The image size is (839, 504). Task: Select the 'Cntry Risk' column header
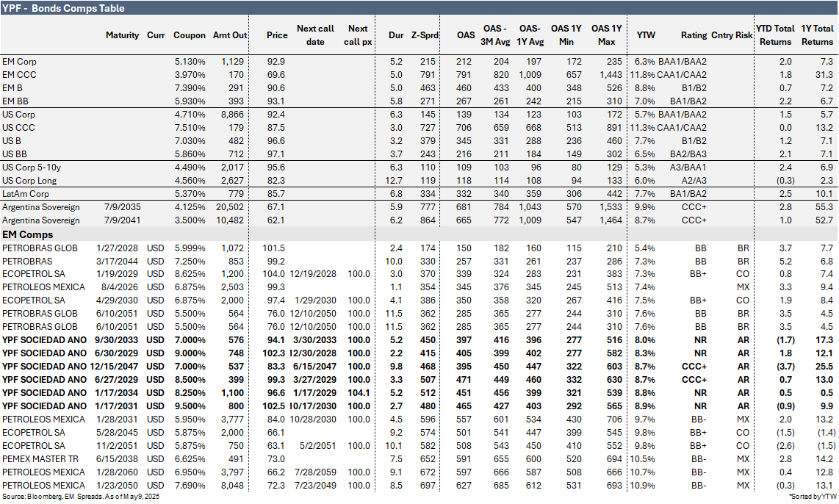(x=732, y=35)
